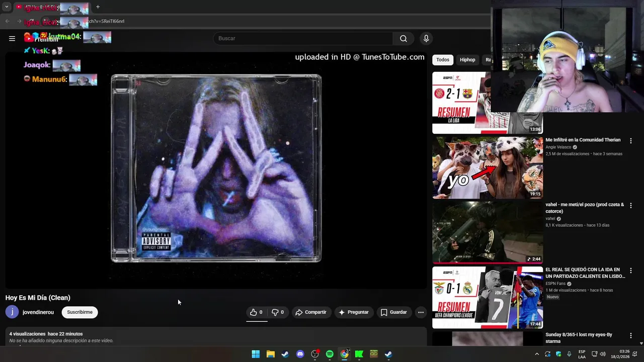The image size is (644, 362).
Task: Click the vahel video thumbnail marked 2:44
Action: 488,232
